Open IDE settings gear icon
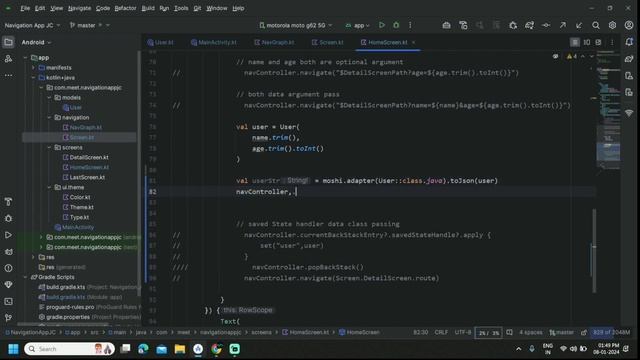 612,25
